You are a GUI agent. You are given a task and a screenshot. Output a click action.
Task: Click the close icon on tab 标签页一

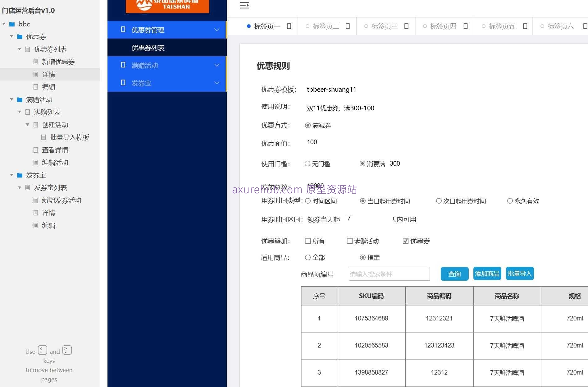[289, 26]
